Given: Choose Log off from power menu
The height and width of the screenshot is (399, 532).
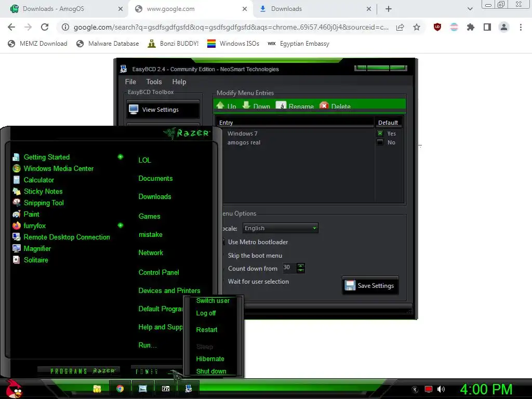Looking at the screenshot, I should click(x=206, y=313).
